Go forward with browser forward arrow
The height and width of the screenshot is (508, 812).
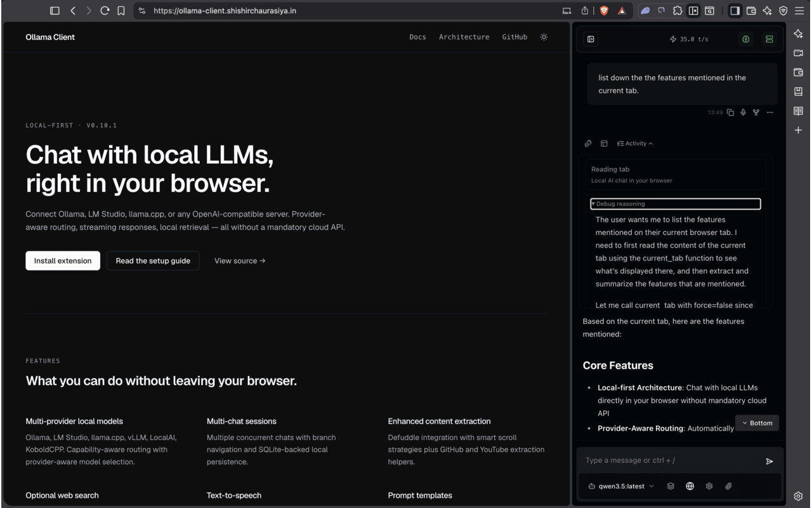[x=89, y=11]
